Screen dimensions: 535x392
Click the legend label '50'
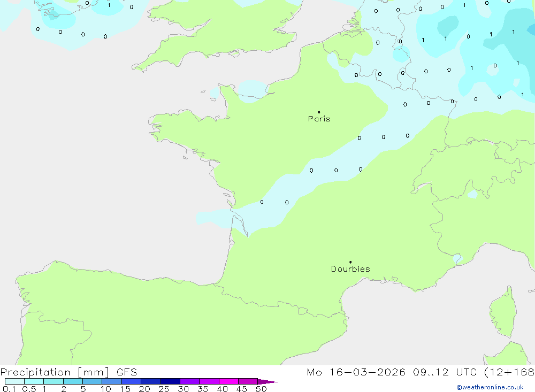pyautogui.click(x=261, y=389)
